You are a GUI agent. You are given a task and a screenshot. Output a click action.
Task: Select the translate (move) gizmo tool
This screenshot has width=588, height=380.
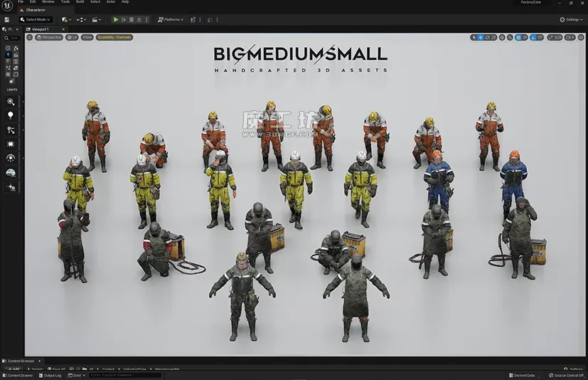[481, 37]
